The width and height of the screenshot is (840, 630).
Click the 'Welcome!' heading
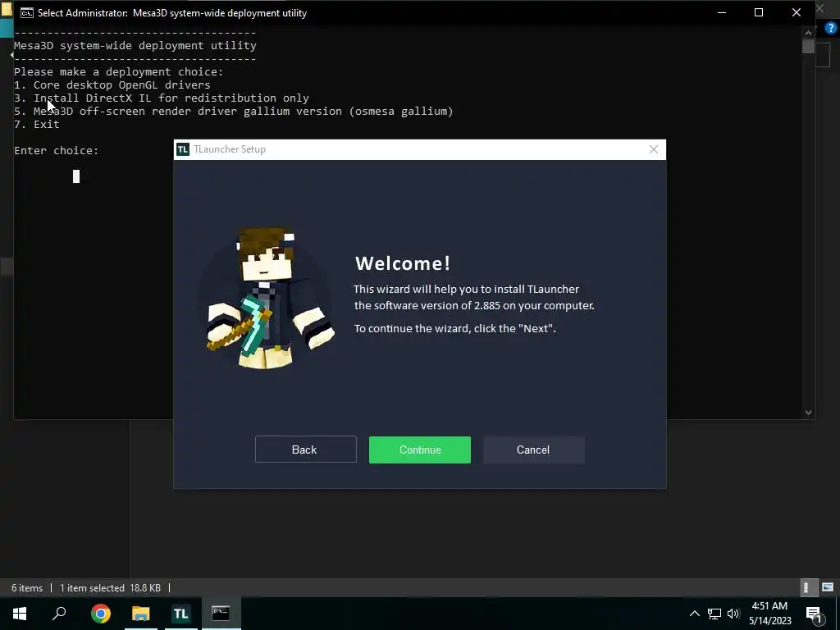(x=402, y=263)
